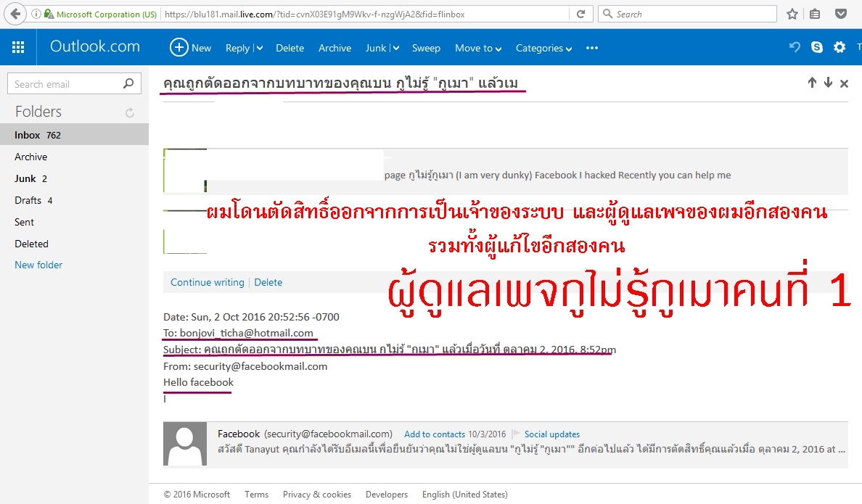862x504 pixels.
Task: Click the New message plus icon
Action: tap(178, 47)
